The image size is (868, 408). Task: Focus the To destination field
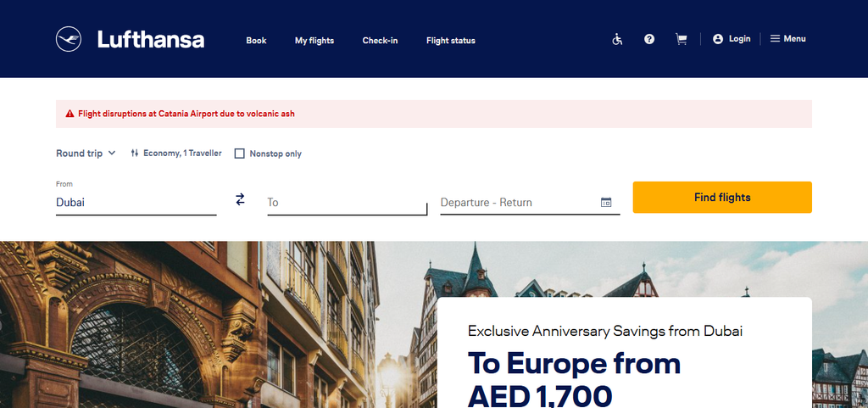point(347,202)
